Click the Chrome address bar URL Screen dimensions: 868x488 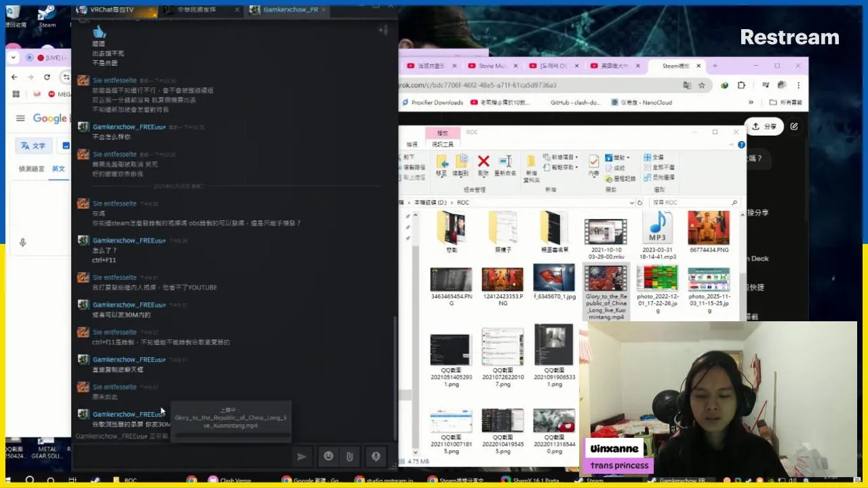tap(478, 85)
